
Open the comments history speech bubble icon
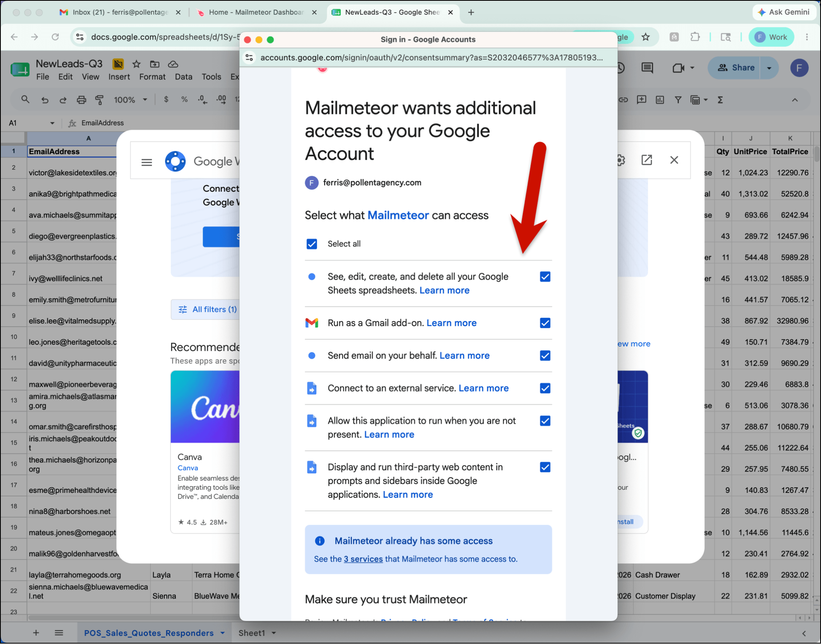coord(647,68)
